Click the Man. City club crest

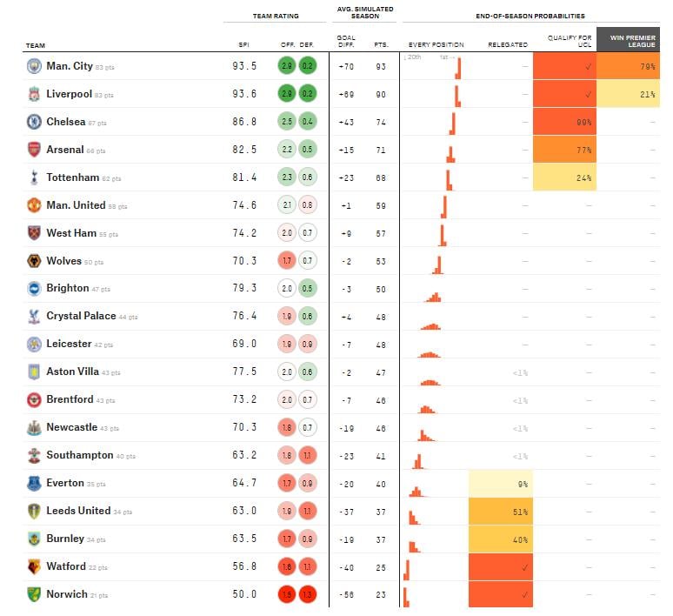pos(34,66)
